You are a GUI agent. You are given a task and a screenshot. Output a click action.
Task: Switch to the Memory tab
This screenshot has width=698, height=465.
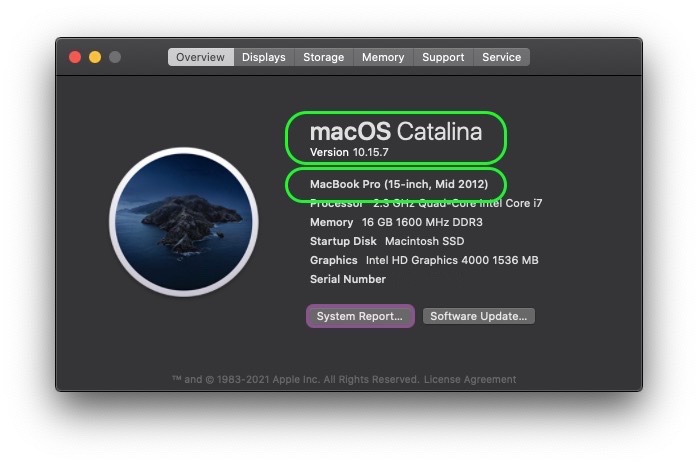click(383, 57)
